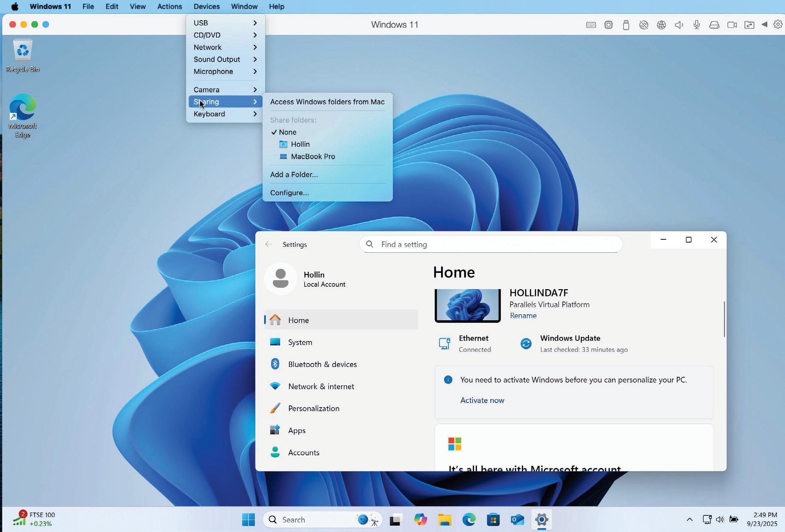The image size is (785, 532).
Task: Open the Help menu
Action: point(276,6)
